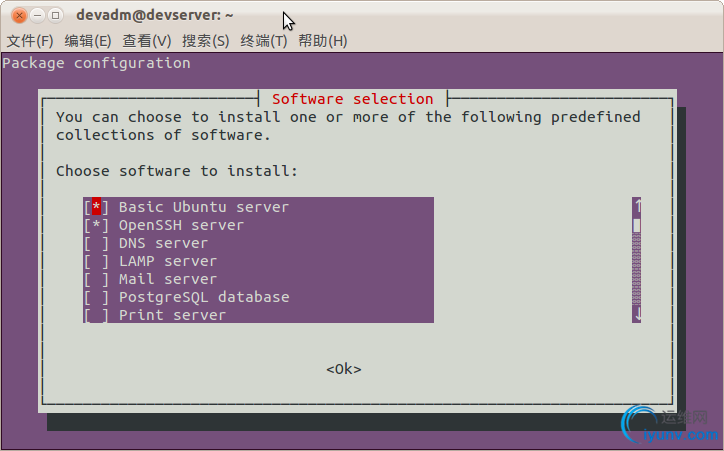Click the 'Basic Ubuntu server' label
724x451 pixels.
[204, 207]
